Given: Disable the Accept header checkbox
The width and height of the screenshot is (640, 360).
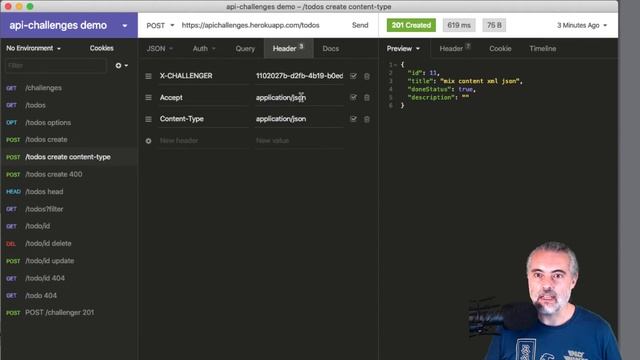Looking at the screenshot, I should tap(353, 97).
